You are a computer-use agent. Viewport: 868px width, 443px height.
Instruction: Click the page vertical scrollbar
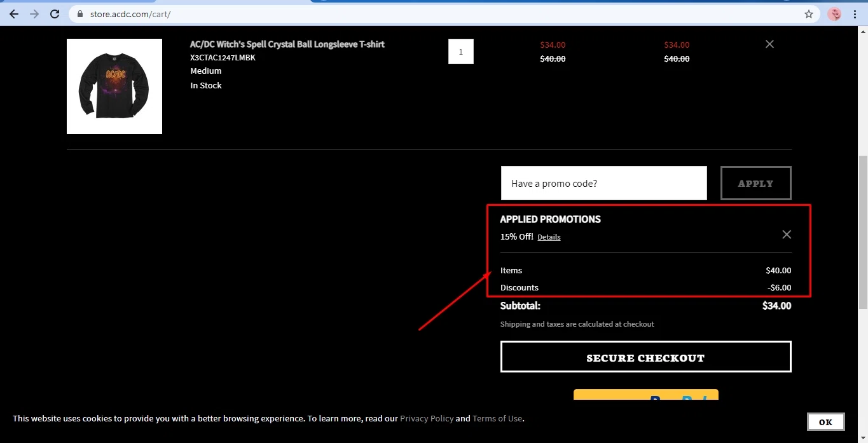863,234
